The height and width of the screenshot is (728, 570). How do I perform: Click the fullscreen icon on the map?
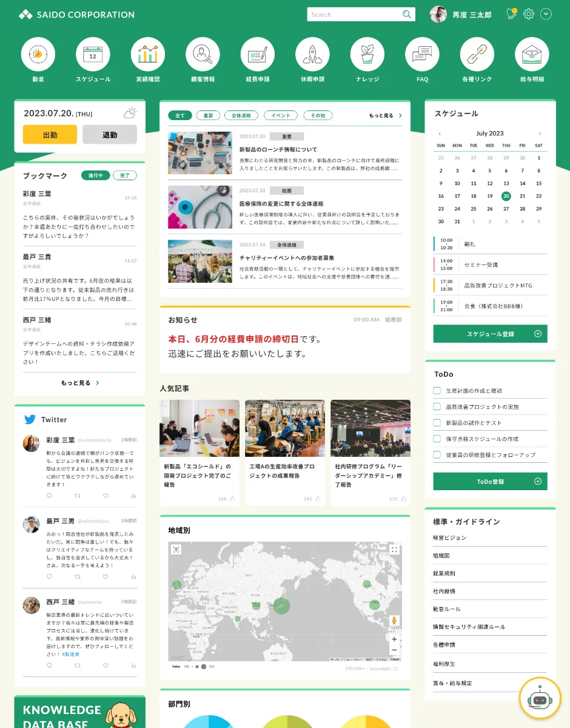coord(394,550)
